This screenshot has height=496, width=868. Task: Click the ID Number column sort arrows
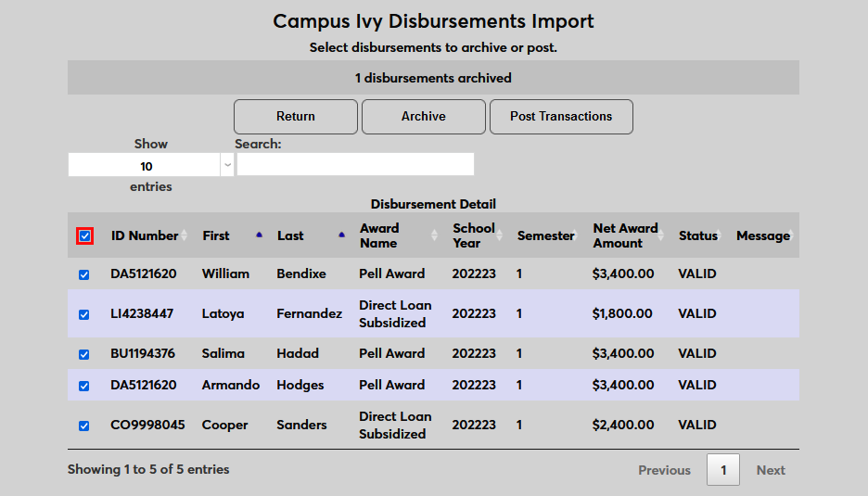coord(184,235)
